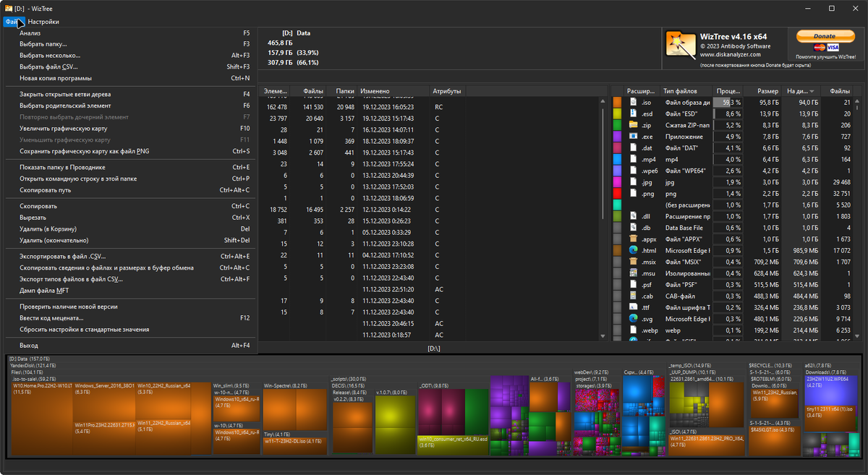Image resolution: width=868 pixels, height=475 pixels.
Task: Choose 'Выбрать папку...' menu entry
Action: (x=131, y=44)
